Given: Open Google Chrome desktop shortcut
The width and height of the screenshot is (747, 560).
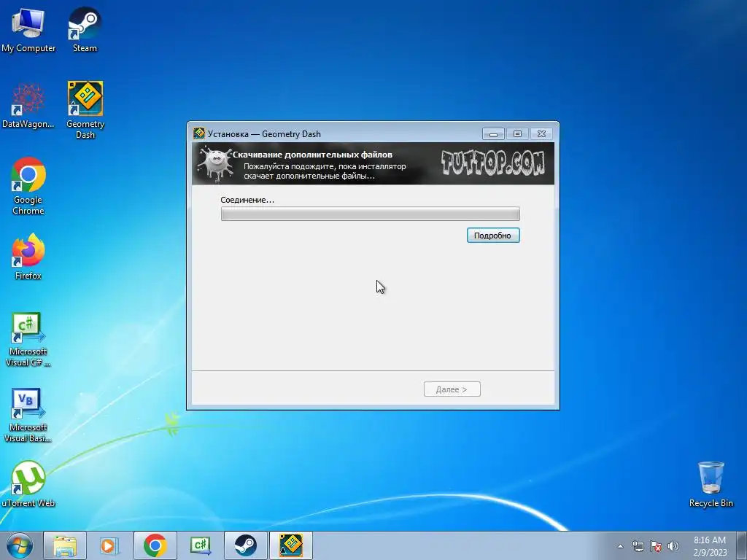Looking at the screenshot, I should 28,186.
